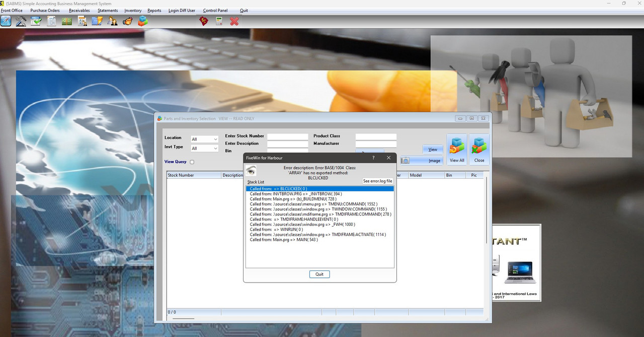Click the Close cubes button in Parts window
Viewport: 644px width, 337px height.
(x=479, y=150)
